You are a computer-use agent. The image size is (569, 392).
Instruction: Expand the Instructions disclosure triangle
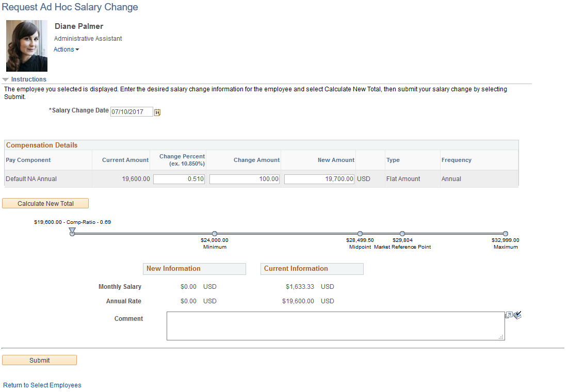[x=6, y=79]
